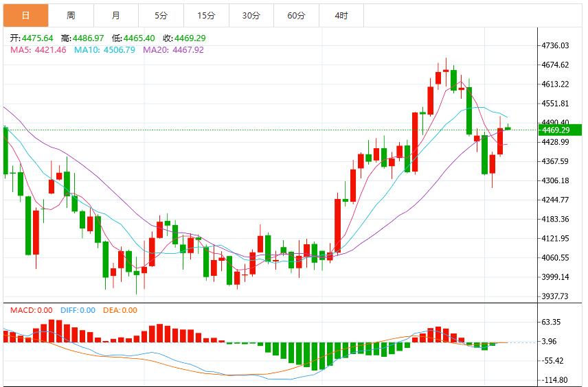Open the 15分 chart tab

(x=206, y=15)
